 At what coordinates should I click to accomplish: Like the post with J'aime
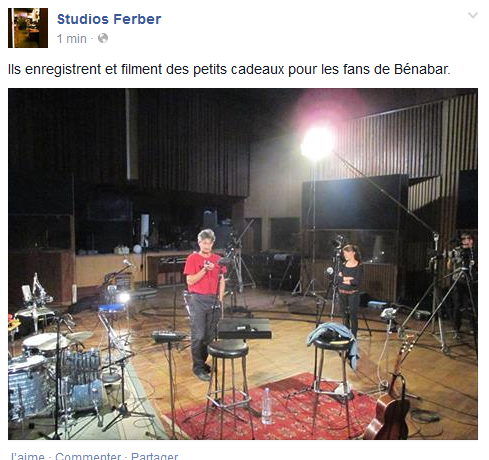click(28, 456)
